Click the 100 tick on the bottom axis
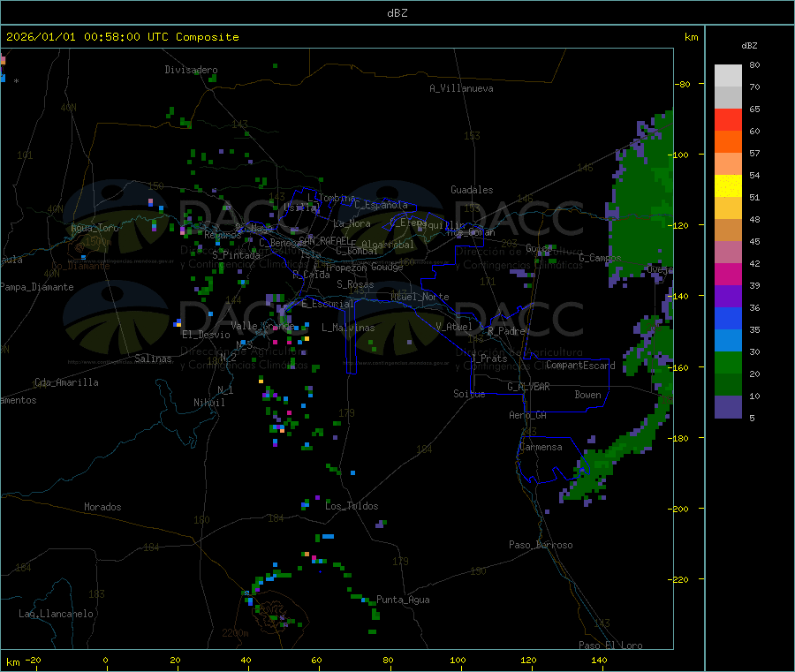Viewport: 795px width, 672px height. pos(458,660)
